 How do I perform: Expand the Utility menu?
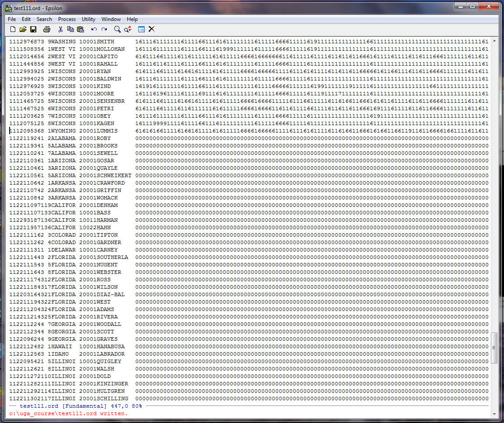(88, 19)
